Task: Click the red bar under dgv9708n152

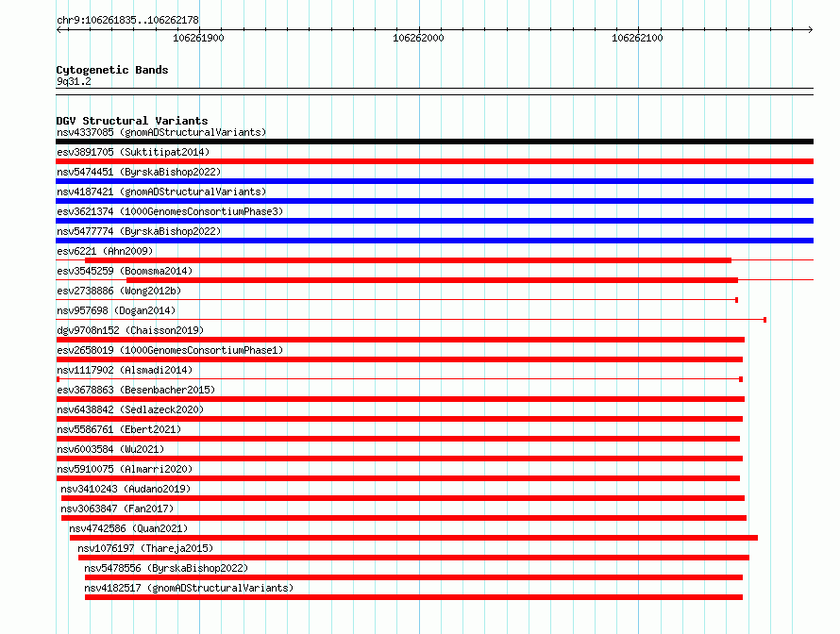Action: (x=400, y=340)
